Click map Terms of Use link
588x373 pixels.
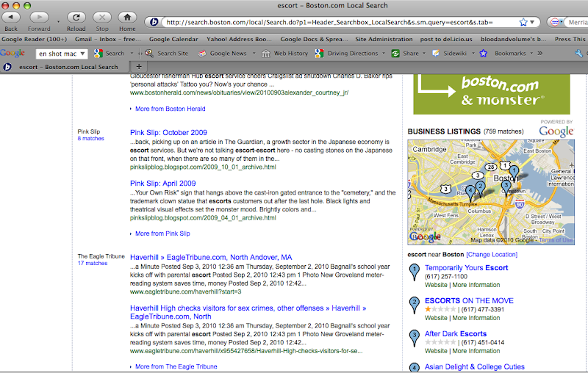point(556,240)
